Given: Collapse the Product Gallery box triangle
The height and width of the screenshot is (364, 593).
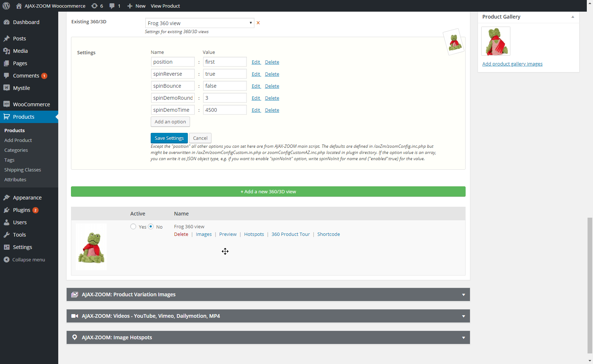Looking at the screenshot, I should (x=573, y=17).
